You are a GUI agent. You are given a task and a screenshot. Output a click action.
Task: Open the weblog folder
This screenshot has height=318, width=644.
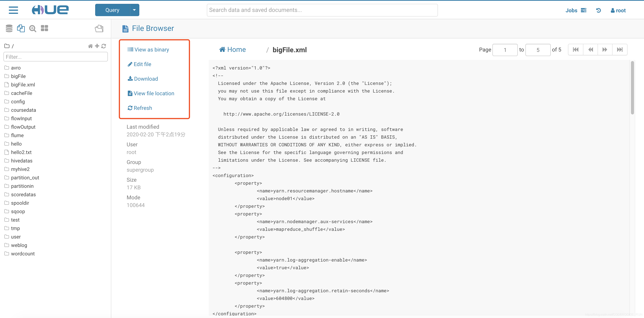click(x=19, y=245)
